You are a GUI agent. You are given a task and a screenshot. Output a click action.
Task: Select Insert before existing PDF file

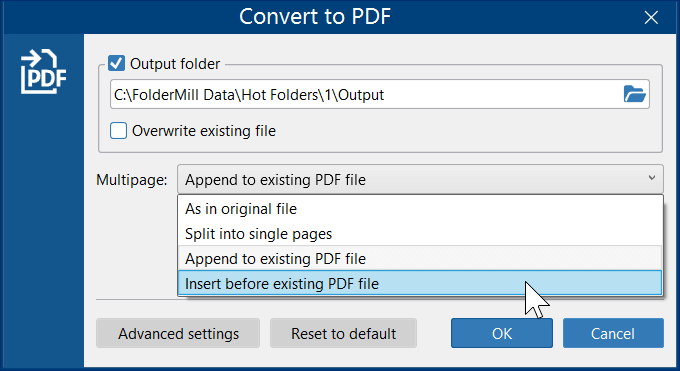point(420,283)
